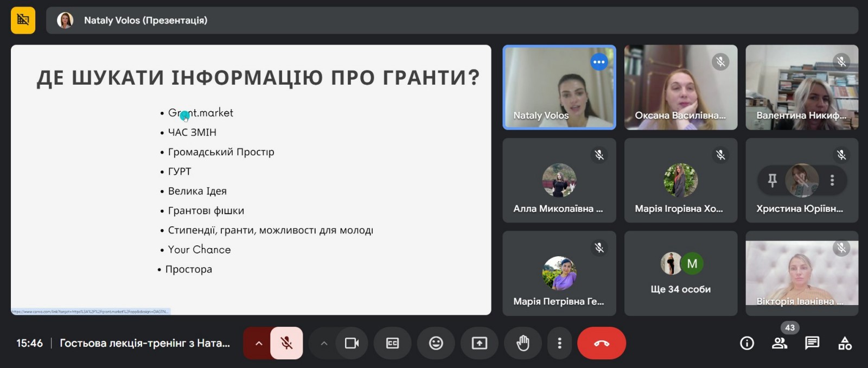
Task: Click the present screen button
Action: 480,343
